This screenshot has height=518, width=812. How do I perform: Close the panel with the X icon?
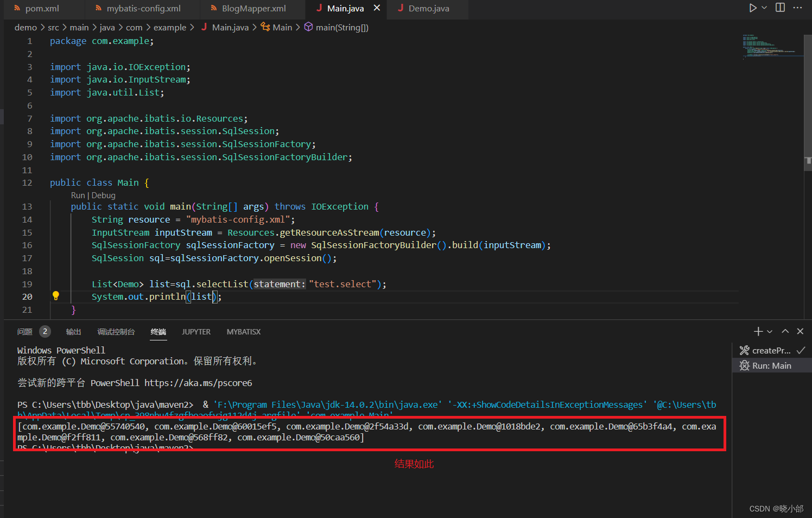click(801, 331)
